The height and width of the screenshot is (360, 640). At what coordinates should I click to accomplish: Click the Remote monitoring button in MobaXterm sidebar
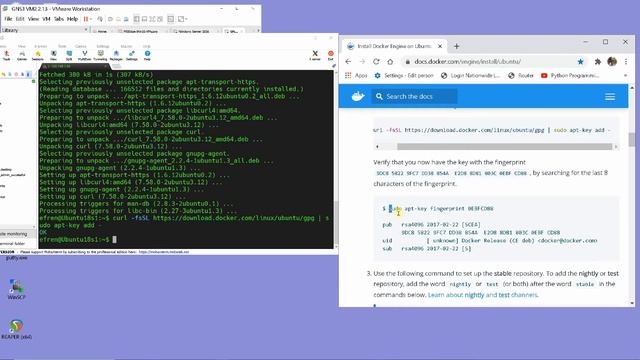point(13,234)
